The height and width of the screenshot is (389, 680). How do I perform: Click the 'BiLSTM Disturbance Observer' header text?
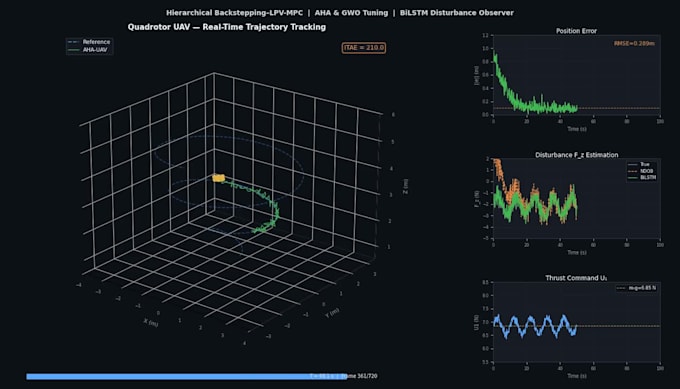click(457, 13)
